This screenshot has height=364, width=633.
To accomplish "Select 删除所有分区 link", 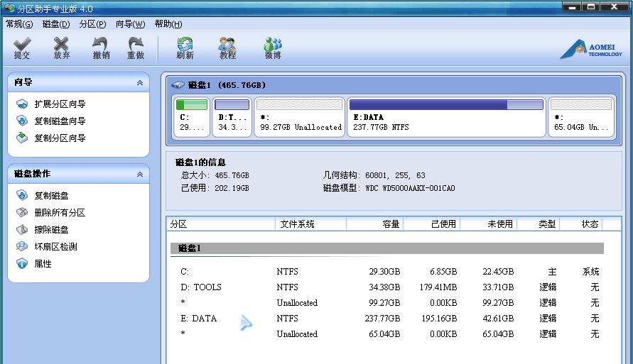I will coord(60,212).
